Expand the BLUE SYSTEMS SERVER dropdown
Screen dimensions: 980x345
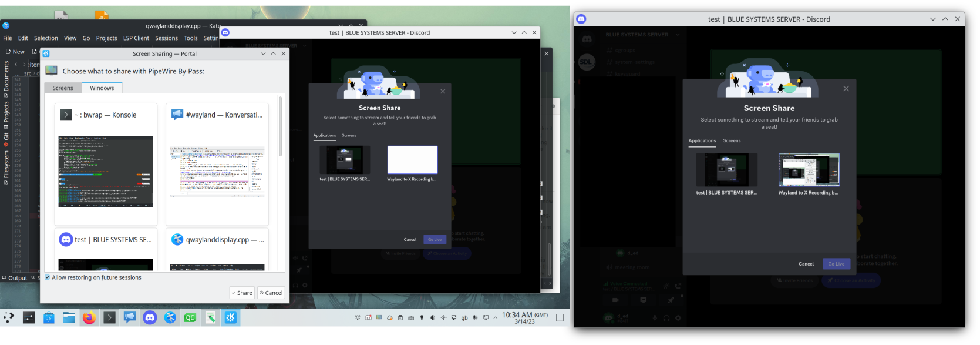pyautogui.click(x=677, y=35)
